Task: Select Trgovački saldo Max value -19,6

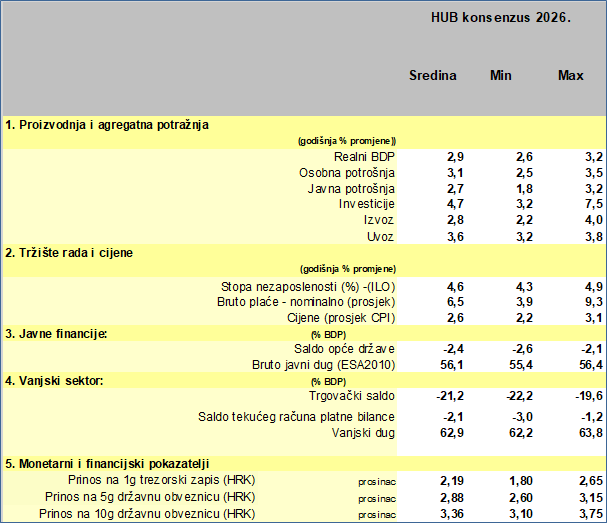Action: (x=589, y=396)
